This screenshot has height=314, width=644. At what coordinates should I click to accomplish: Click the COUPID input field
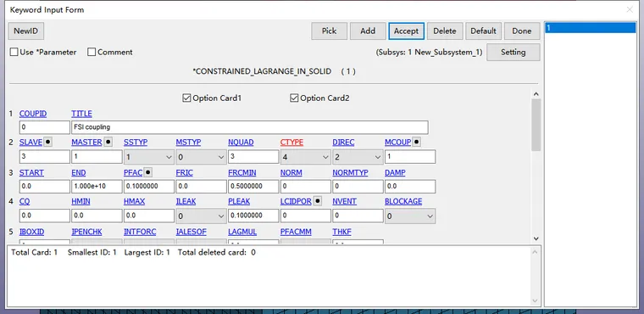coord(44,127)
